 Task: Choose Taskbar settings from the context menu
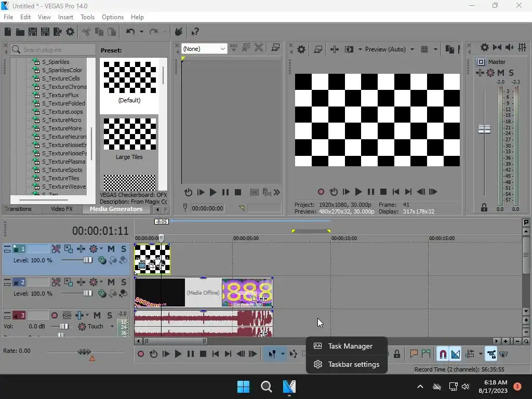pos(347,364)
